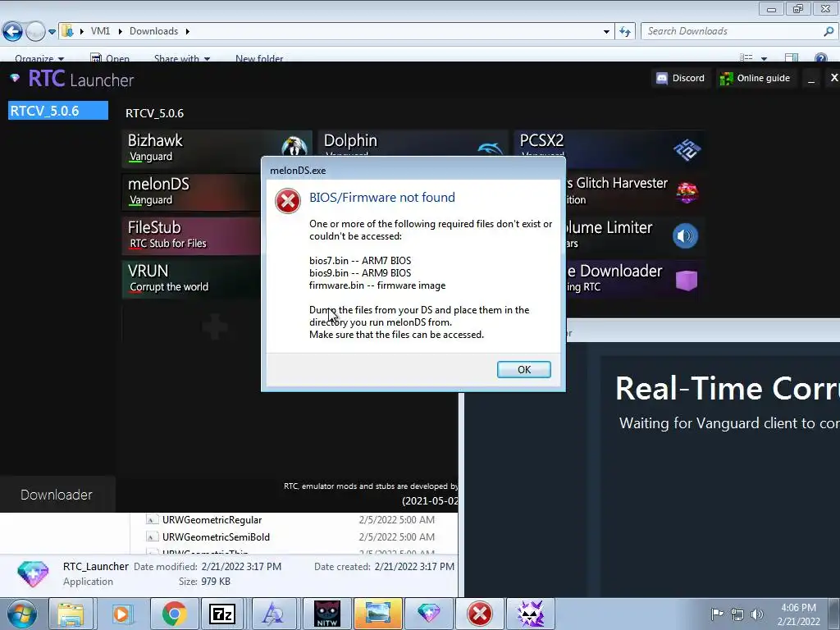Refresh the Downloads folder
The image size is (840, 630).
624,32
